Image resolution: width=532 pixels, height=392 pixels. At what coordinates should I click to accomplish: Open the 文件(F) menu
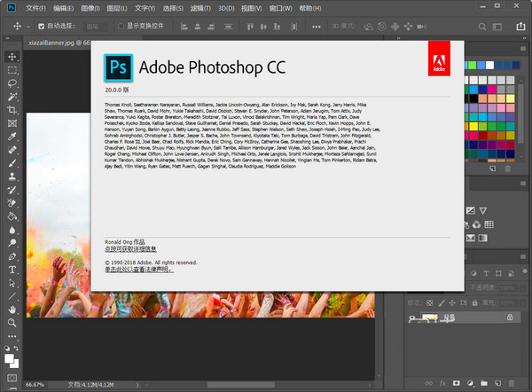36,7
